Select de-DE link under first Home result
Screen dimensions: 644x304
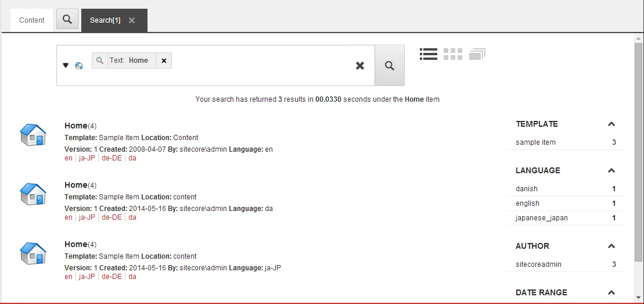click(111, 158)
